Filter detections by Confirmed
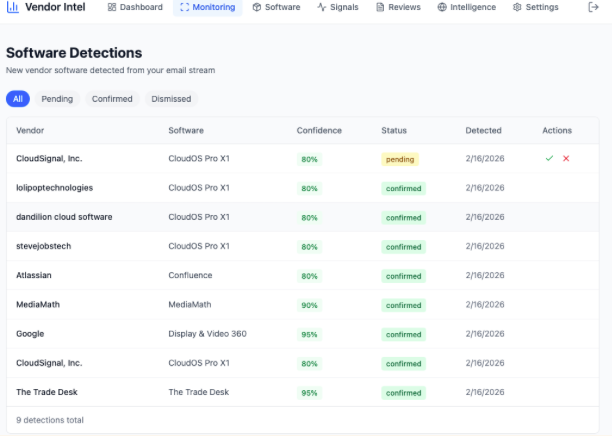 pyautogui.click(x=112, y=99)
